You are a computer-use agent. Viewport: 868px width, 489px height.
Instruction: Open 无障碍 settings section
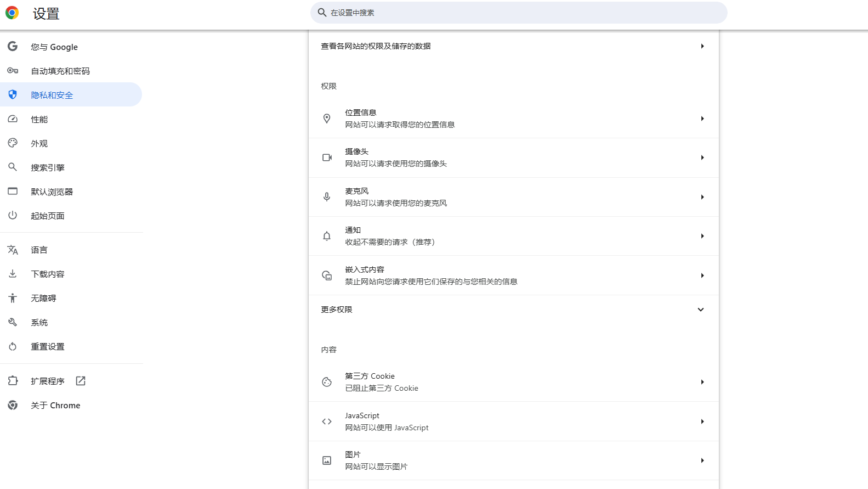tap(71, 298)
